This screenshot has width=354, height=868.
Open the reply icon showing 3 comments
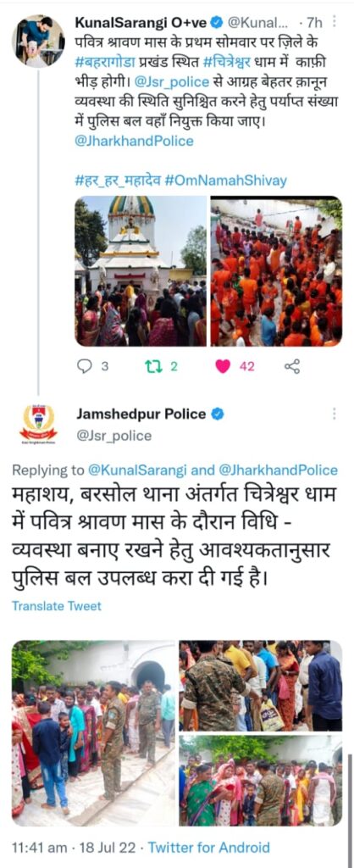pyautogui.click(x=85, y=366)
